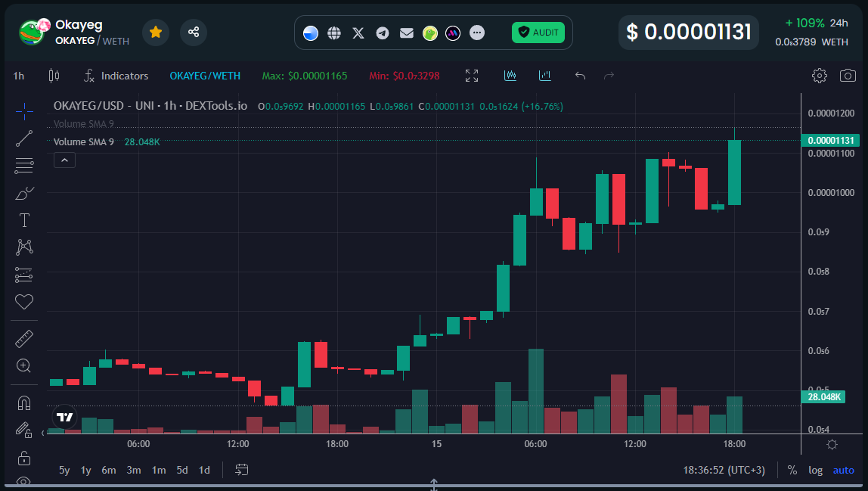
Task: Open chart settings gear
Action: pyautogui.click(x=820, y=76)
